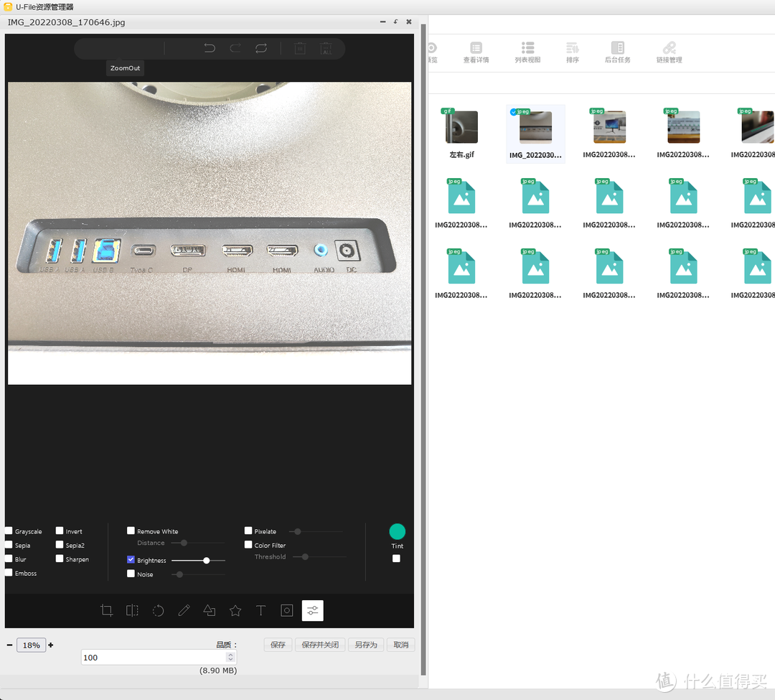
Task: Tick the checkbox under Tint
Action: (396, 559)
